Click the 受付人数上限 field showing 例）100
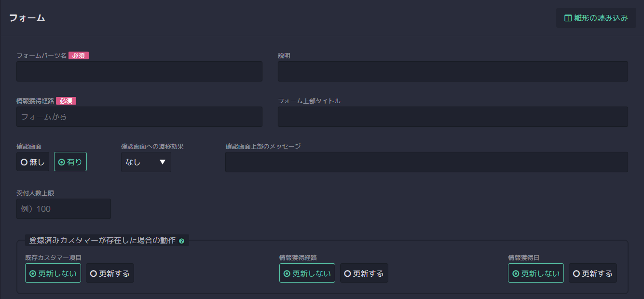Image resolution: width=644 pixels, height=299 pixels. click(63, 208)
